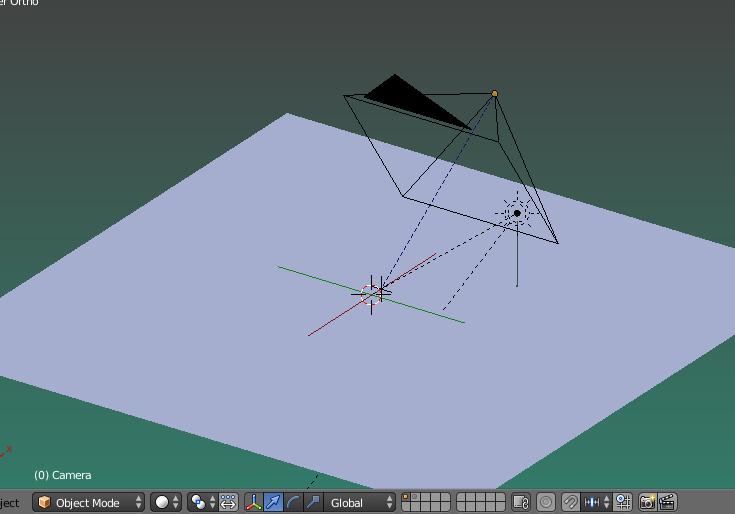
Task: Open the viewport shading selector
Action: click(167, 502)
